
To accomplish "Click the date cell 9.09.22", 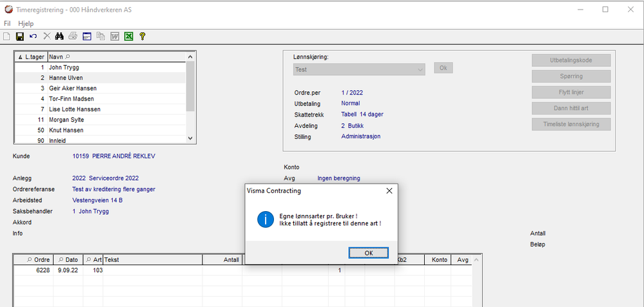I will (68, 270).
